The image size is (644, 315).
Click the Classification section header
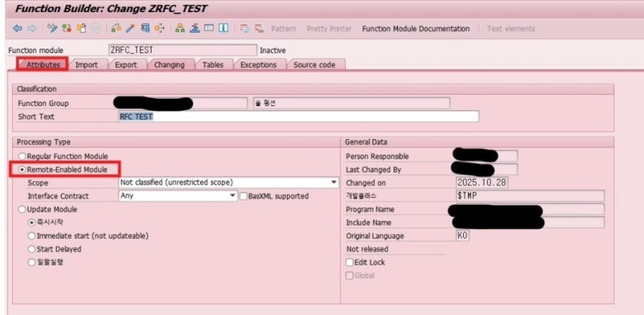(x=36, y=89)
